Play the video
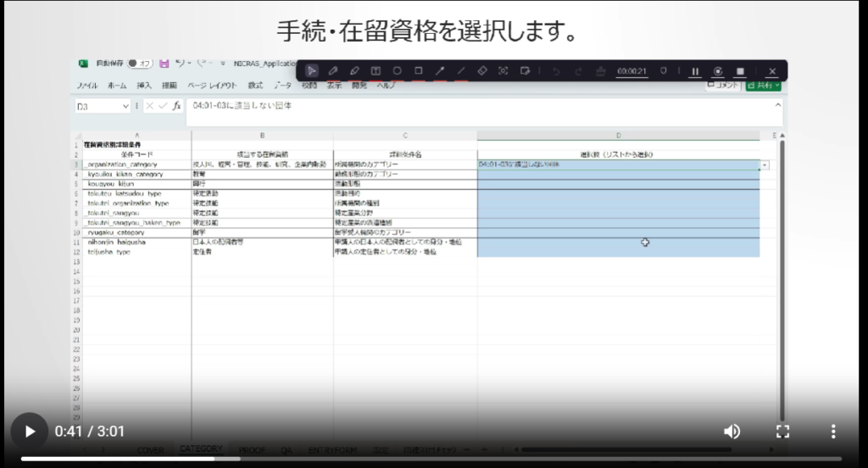This screenshot has height=468, width=868. point(30,432)
